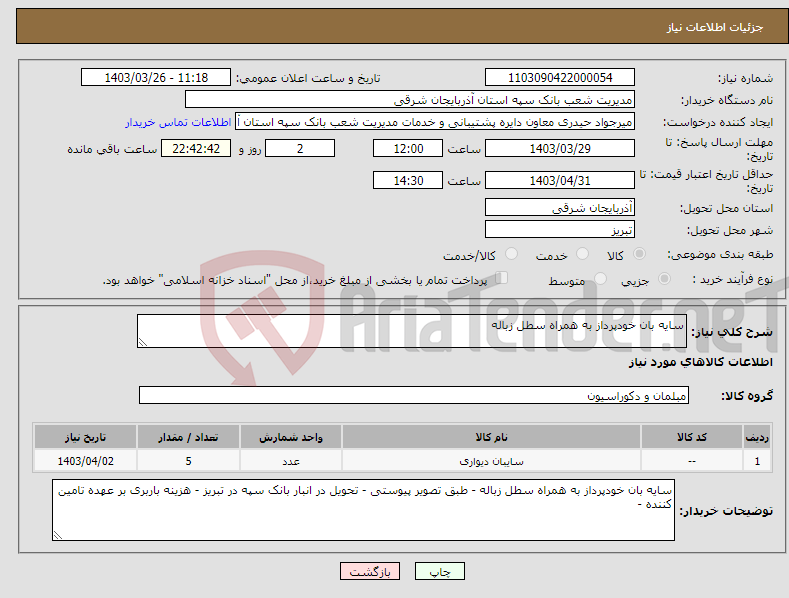Click the need number field 1103090422000054

click(x=560, y=78)
